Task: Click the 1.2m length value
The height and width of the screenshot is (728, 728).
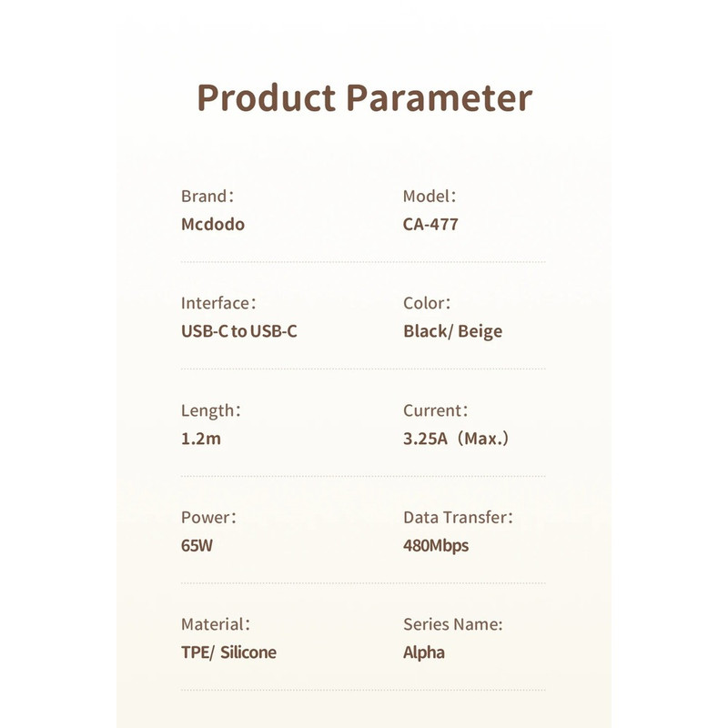Action: (x=201, y=439)
